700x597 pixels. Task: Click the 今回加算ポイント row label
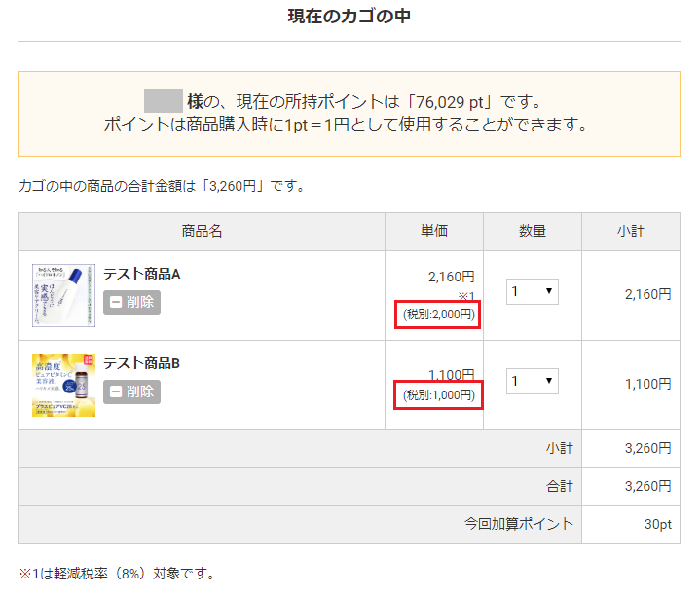(x=519, y=524)
